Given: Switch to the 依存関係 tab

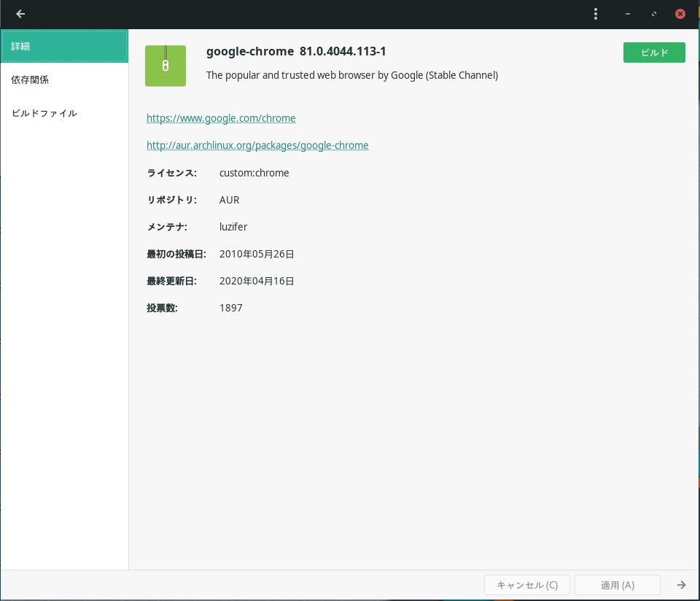Looking at the screenshot, I should click(x=64, y=80).
